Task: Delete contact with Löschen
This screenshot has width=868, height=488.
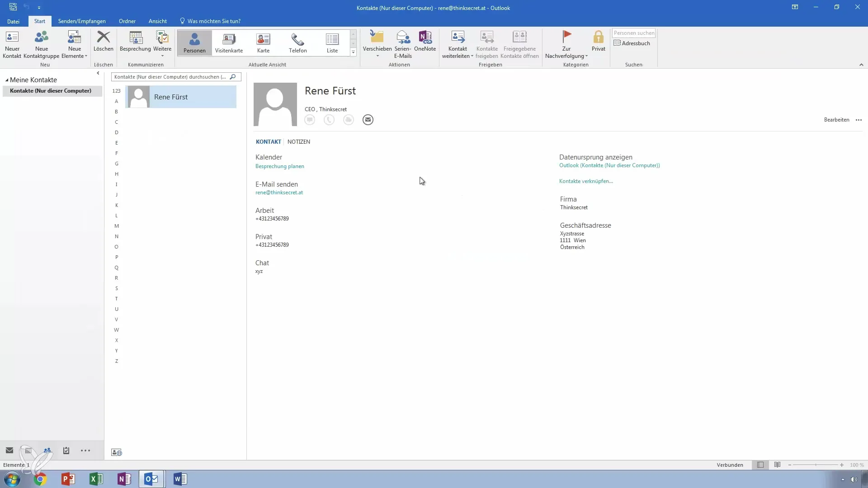Action: click(x=104, y=41)
